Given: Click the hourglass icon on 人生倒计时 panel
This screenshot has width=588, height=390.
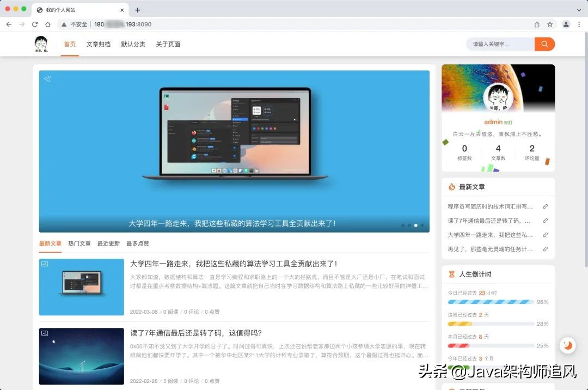Looking at the screenshot, I should [x=452, y=273].
